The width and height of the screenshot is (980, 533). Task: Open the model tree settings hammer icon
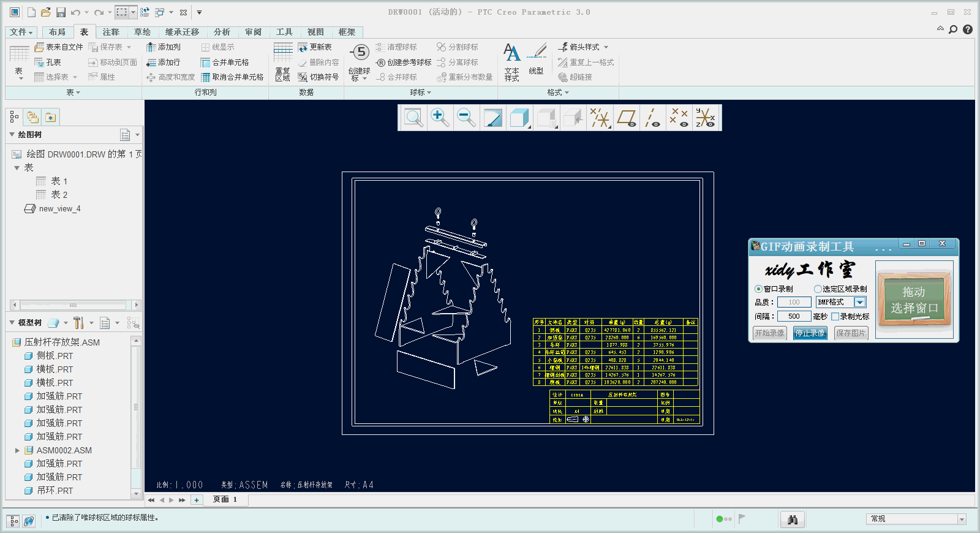(x=78, y=323)
